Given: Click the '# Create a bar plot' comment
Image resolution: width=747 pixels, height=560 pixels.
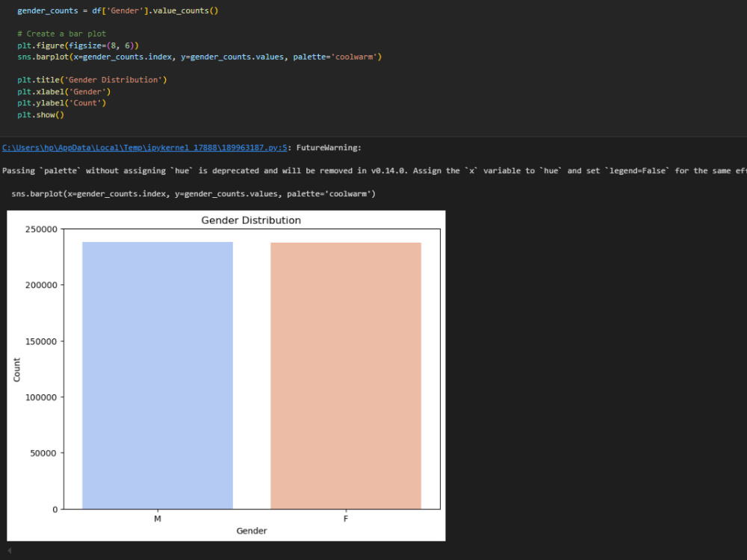Looking at the screenshot, I should [61, 34].
